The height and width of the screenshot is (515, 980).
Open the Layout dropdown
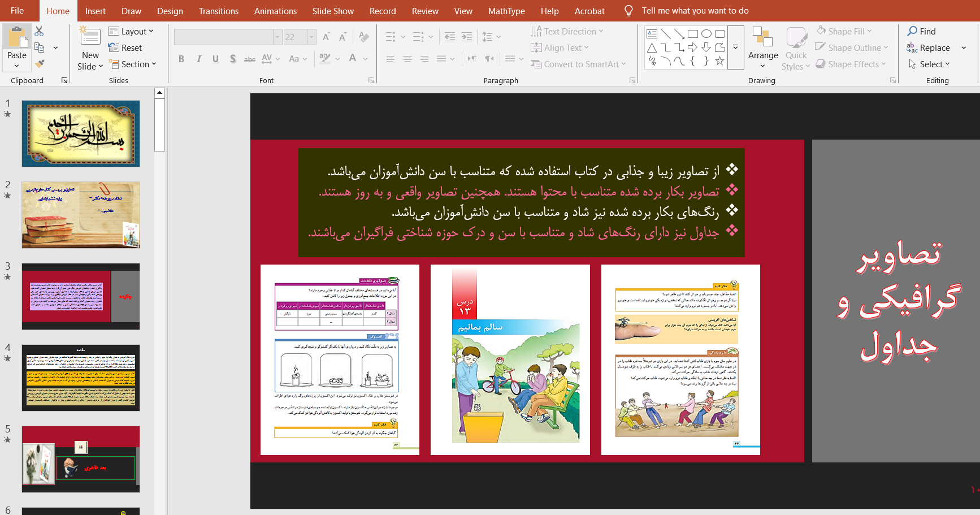(131, 32)
